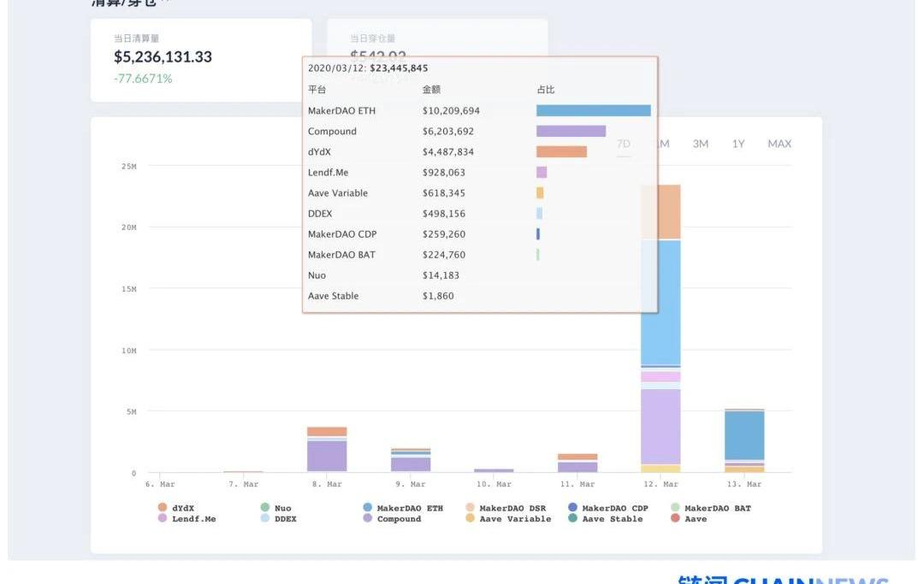Toggle MakerDAO BAT legend entry

[711, 507]
